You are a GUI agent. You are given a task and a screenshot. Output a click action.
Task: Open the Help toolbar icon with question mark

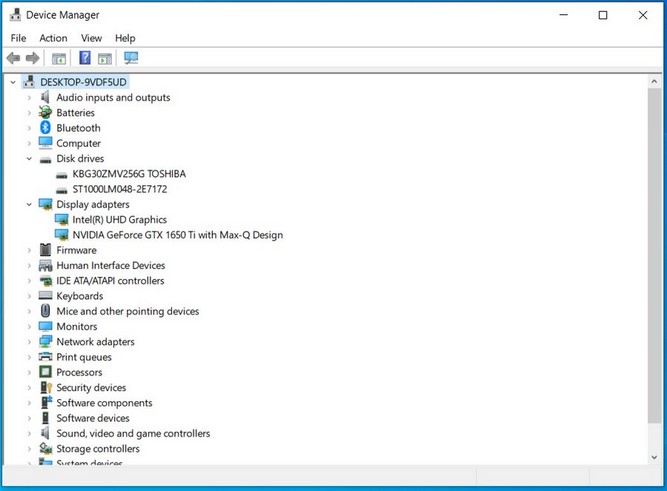(85, 58)
